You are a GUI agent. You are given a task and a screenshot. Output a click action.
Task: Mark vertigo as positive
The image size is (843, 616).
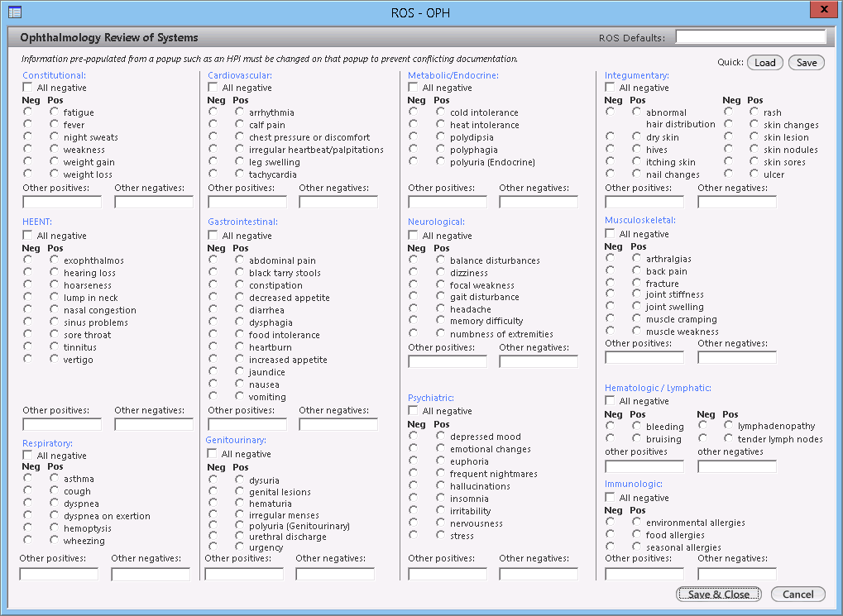click(x=54, y=359)
